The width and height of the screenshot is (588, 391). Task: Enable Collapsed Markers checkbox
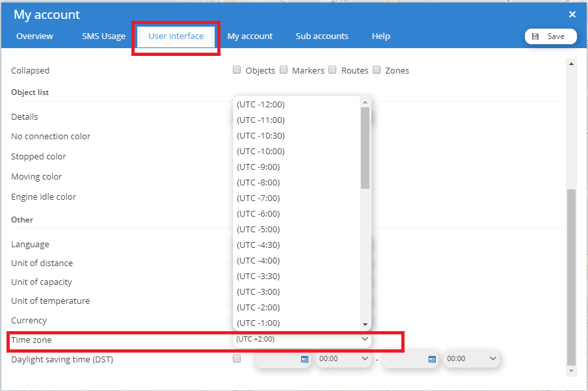(x=284, y=70)
